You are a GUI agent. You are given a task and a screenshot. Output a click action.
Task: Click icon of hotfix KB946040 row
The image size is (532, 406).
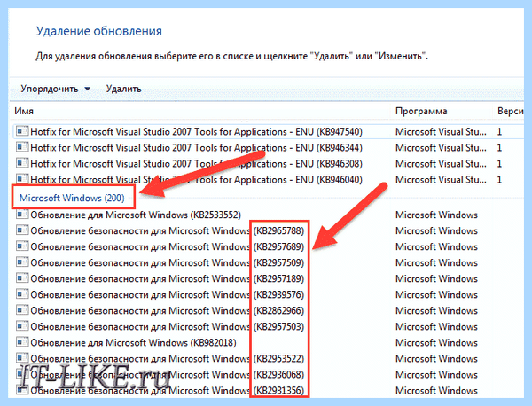coord(22,178)
